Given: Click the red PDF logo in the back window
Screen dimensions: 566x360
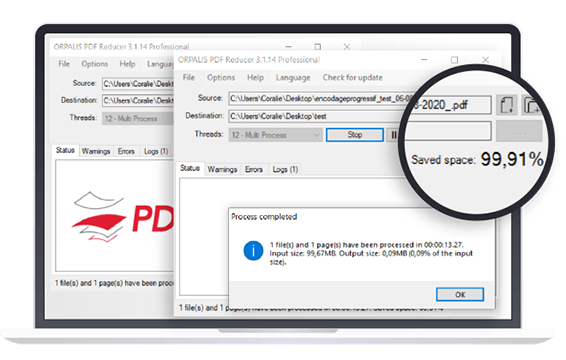Looking at the screenshot, I should pyautogui.click(x=123, y=218).
